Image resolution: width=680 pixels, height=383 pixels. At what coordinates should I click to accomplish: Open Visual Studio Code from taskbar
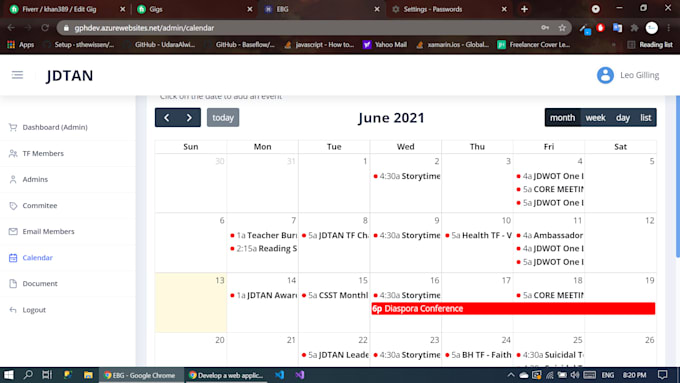coord(279,375)
